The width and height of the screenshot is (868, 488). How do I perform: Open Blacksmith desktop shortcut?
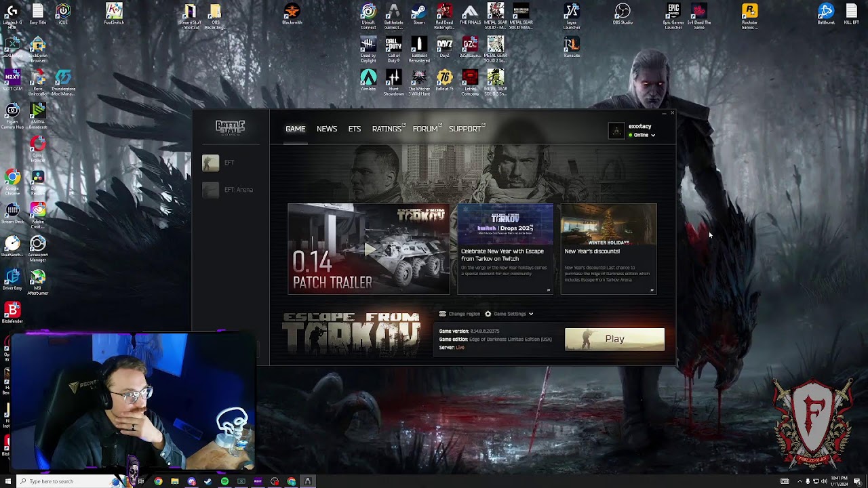292,15
